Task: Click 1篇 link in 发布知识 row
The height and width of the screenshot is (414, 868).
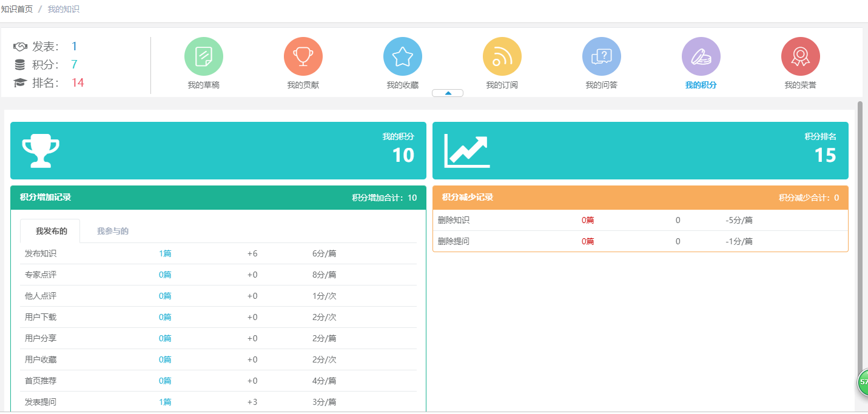Action: [x=165, y=253]
